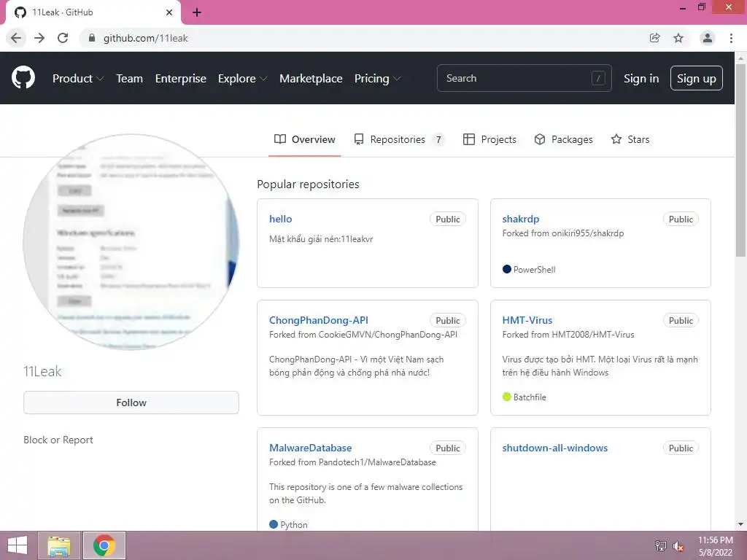Click the Chrome taskbar icon
Screen dimensions: 747x560
104,545
